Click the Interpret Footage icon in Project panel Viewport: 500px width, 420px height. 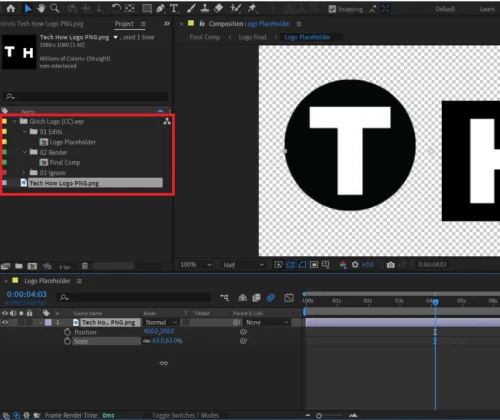tap(5, 266)
